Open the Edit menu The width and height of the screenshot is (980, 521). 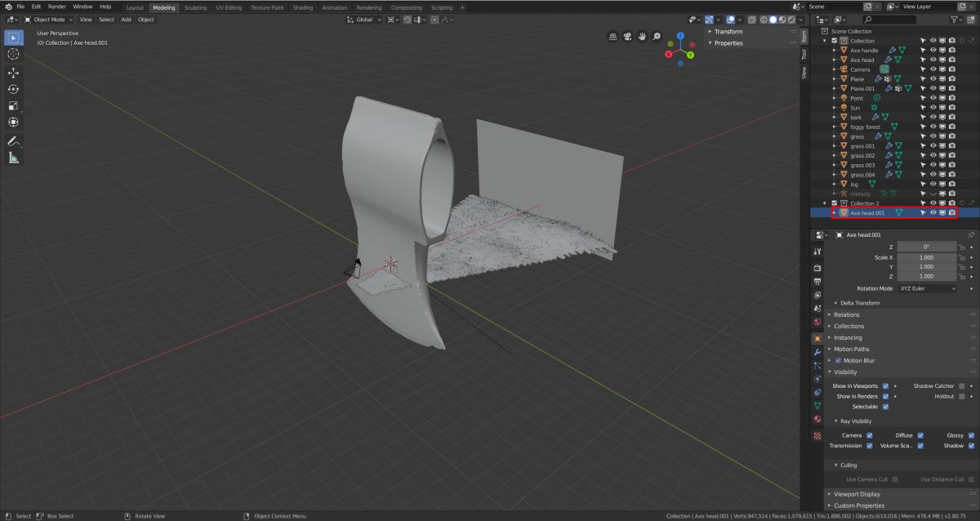point(36,7)
